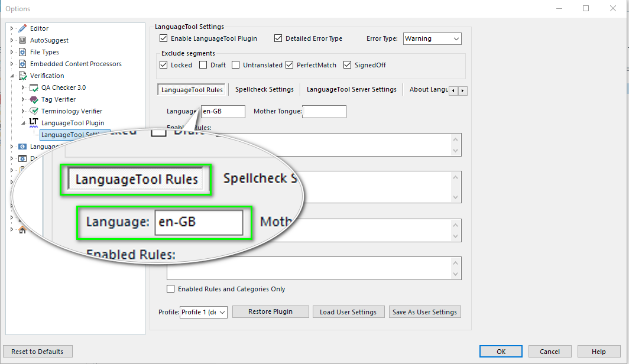
Task: Click the File Types gear icon
Action: [x=22, y=52]
